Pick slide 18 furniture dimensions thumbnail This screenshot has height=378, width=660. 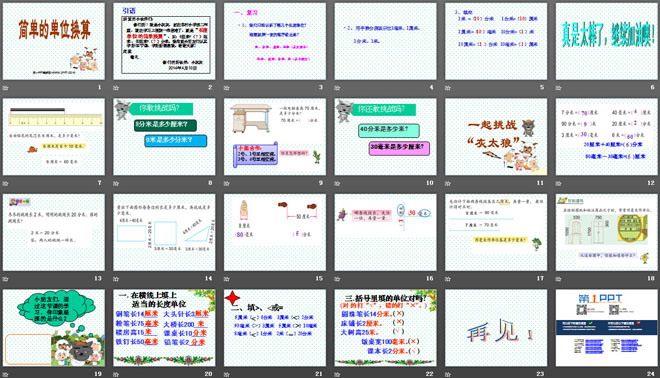[x=607, y=232]
